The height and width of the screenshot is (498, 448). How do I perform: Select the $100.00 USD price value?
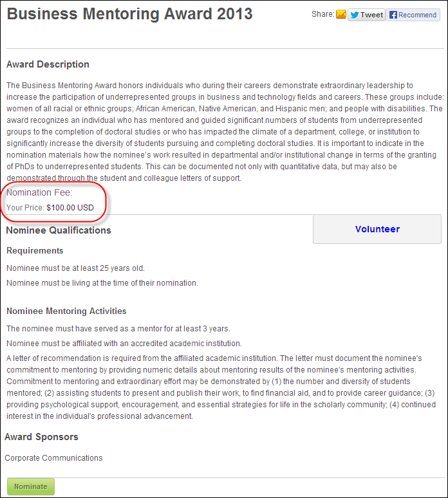tap(70, 208)
